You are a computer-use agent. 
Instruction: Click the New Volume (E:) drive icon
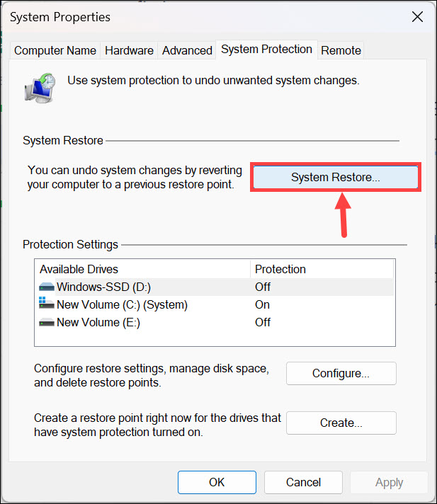[47, 322]
